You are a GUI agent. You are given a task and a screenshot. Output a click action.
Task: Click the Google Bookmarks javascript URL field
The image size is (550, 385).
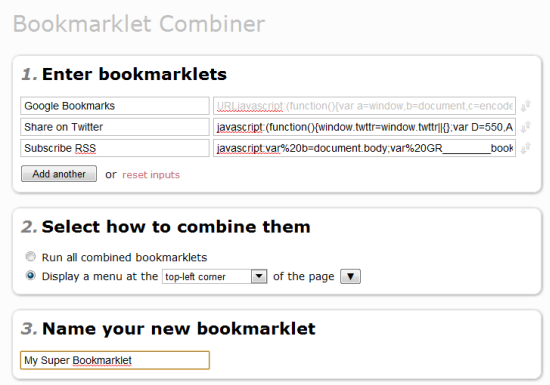click(364, 106)
